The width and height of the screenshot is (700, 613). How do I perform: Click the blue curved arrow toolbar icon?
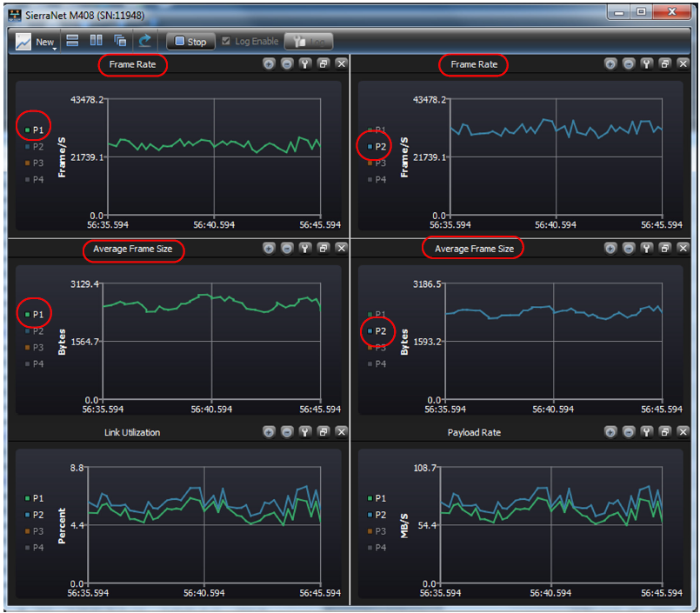click(x=144, y=41)
